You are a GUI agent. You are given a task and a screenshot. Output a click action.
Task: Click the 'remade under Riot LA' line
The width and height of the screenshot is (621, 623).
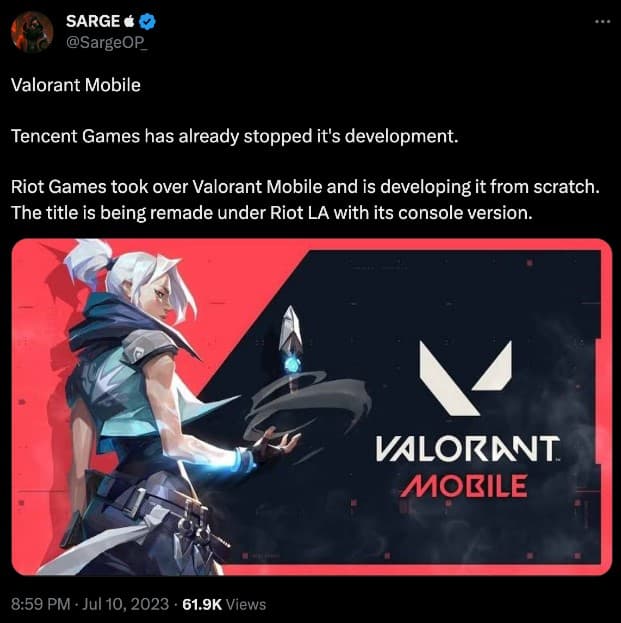click(x=272, y=213)
